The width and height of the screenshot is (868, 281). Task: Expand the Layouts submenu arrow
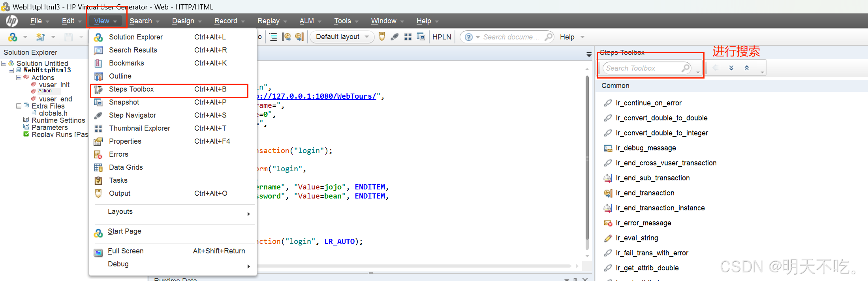coord(248,214)
